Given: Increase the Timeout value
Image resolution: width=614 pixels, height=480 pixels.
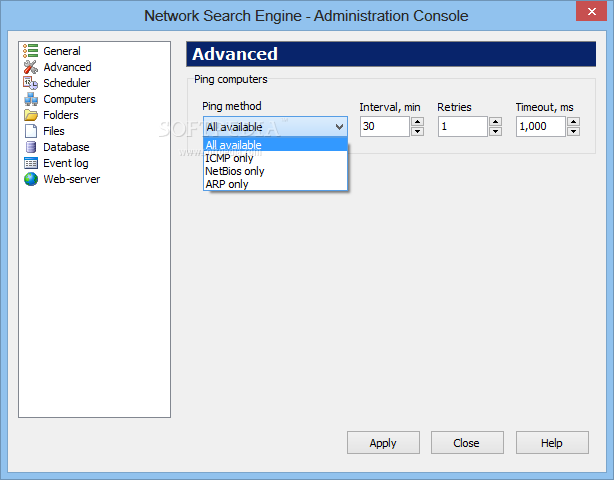Looking at the screenshot, I should 573,122.
